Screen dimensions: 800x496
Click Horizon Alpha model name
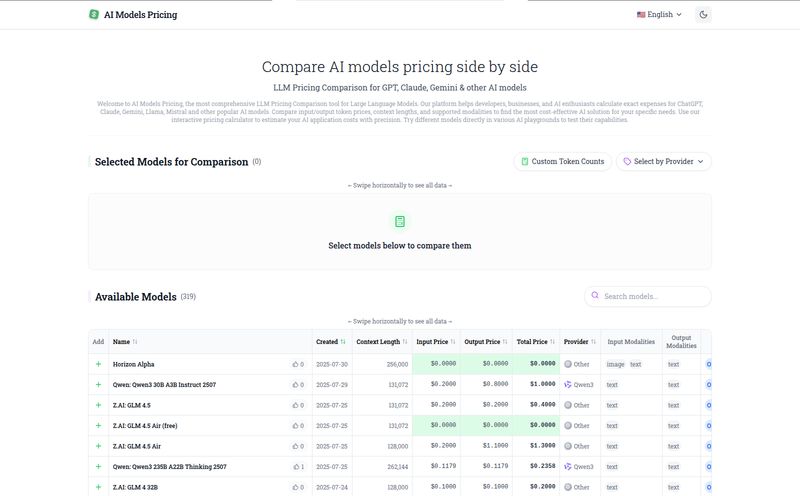coord(133,364)
